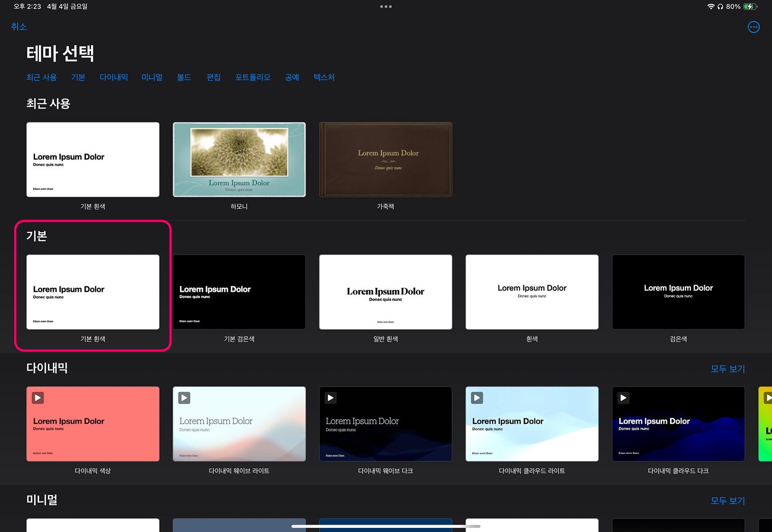772x532 pixels.
Task: Tap the 일반 흰색 name label
Action: click(386, 339)
